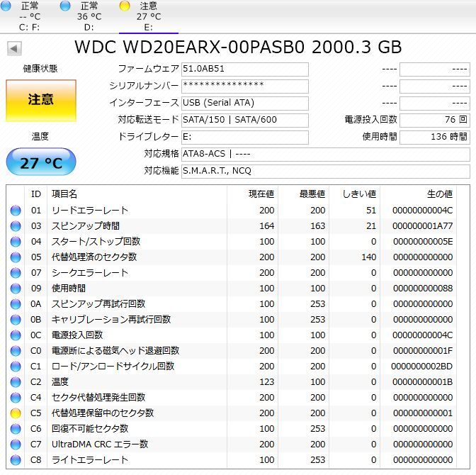Click the blue status icon for row C8
The image size is (476, 475).
click(x=16, y=460)
